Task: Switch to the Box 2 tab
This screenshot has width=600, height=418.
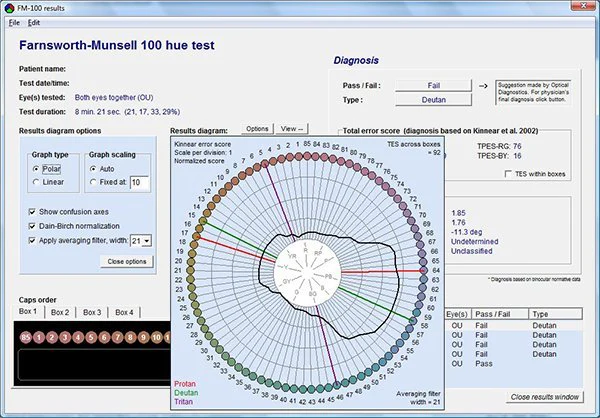Action: 60,312
